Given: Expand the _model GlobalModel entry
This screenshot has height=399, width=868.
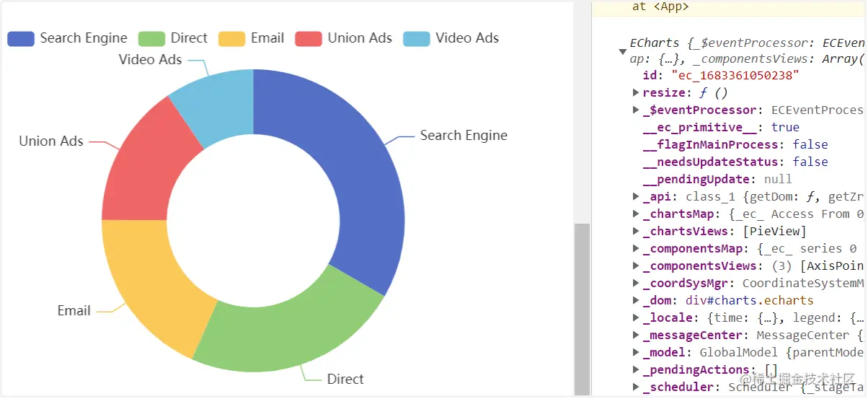Looking at the screenshot, I should 636,352.
